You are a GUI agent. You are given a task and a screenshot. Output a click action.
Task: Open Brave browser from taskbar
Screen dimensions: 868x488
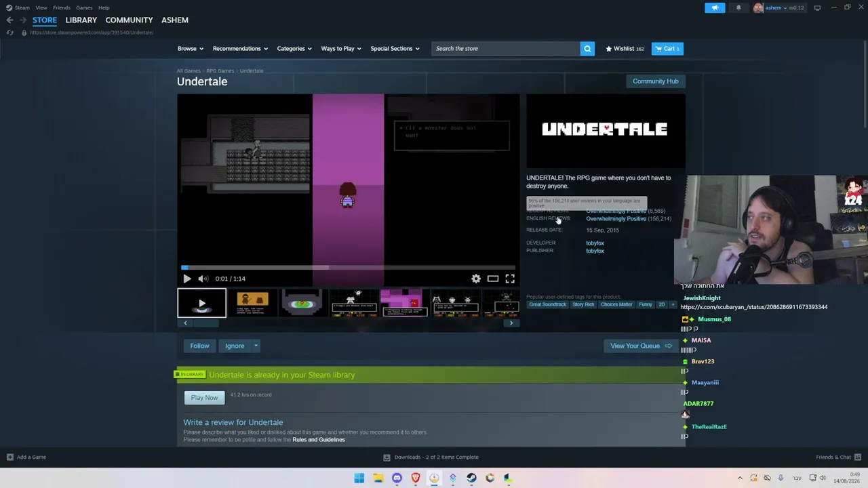416,478
